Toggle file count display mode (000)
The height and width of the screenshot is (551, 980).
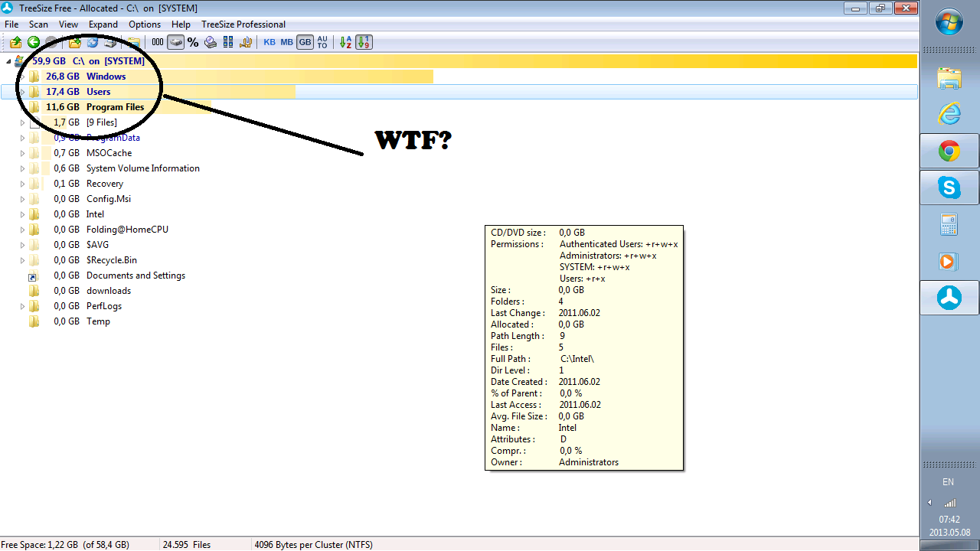158,42
